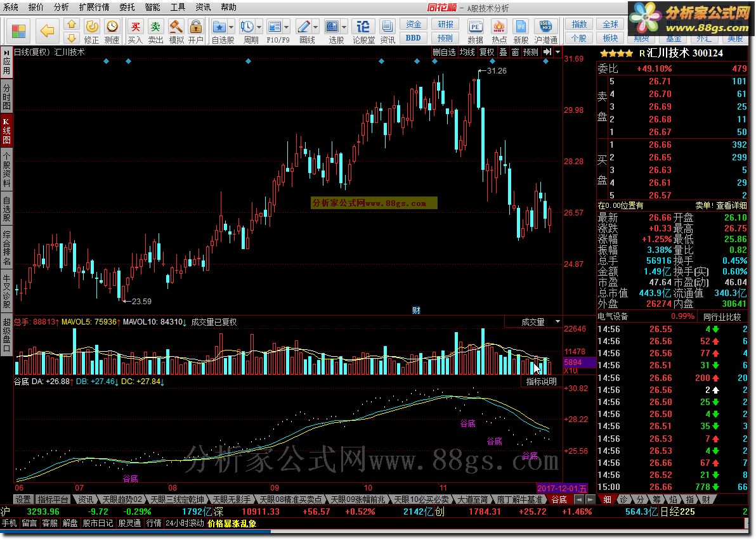756x540 pixels.
Task: Click the 资金 button
Action: 413,24
